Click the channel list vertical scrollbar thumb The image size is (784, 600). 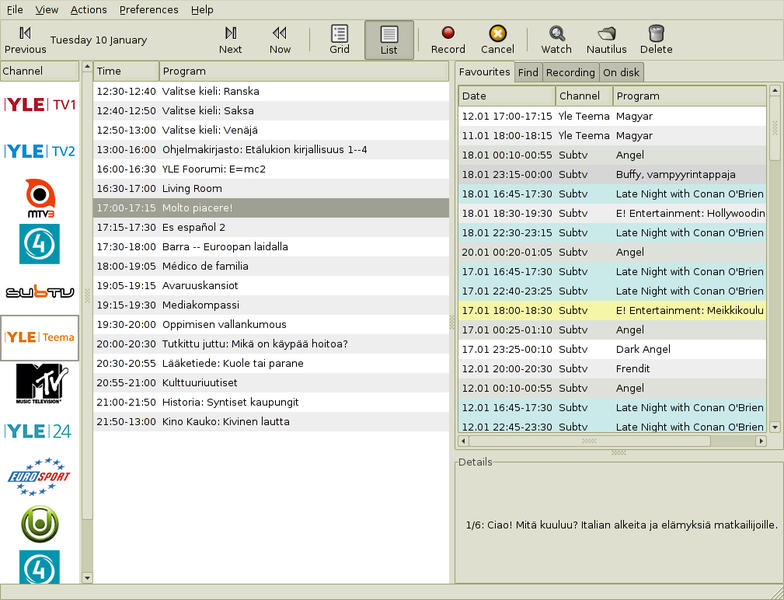pyautogui.click(x=87, y=296)
